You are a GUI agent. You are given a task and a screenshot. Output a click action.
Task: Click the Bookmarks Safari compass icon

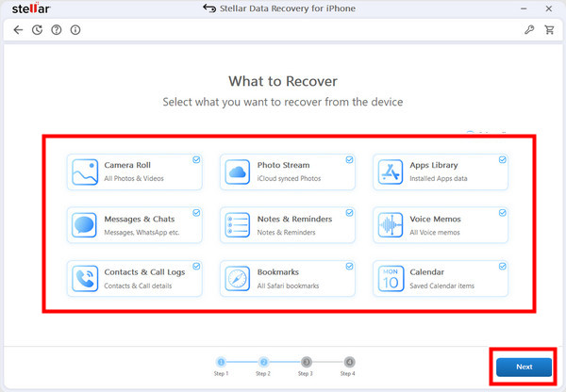click(237, 278)
